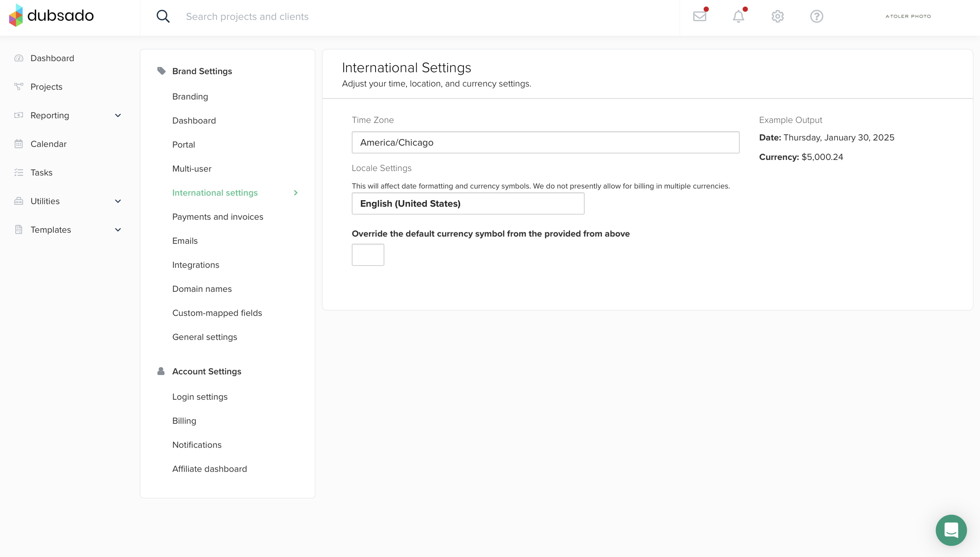Go to Payments and invoices settings
The height and width of the screenshot is (557, 980).
coord(218,217)
